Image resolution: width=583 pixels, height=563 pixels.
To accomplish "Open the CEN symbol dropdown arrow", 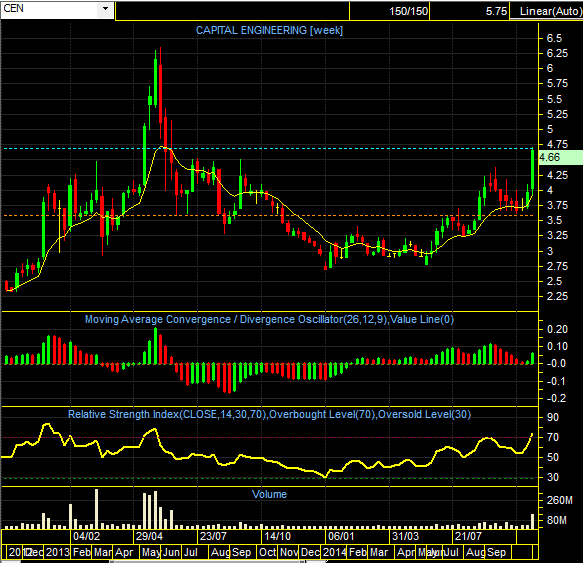I will coord(106,9).
